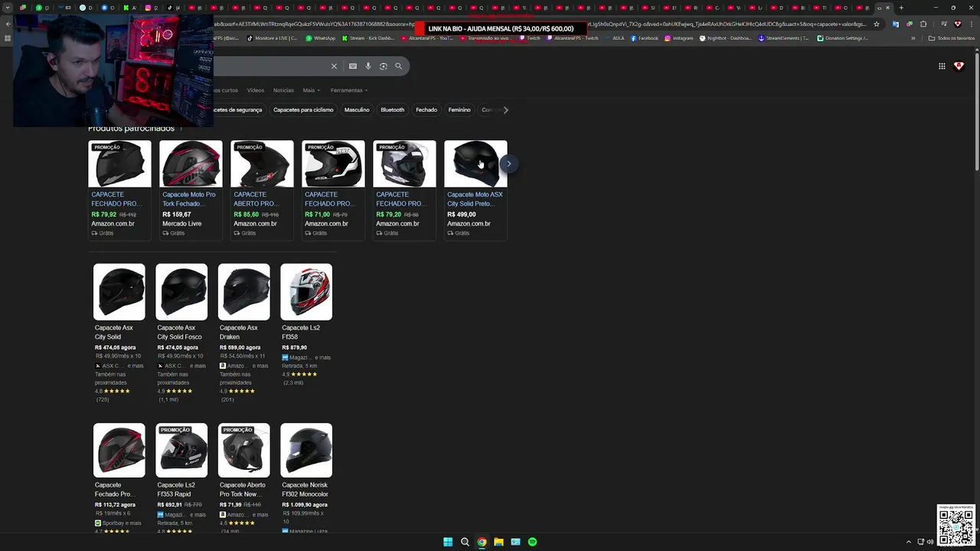This screenshot has width=980, height=551.
Task: Open the Capacete Asx Draken product listing
Action: pyautogui.click(x=244, y=333)
